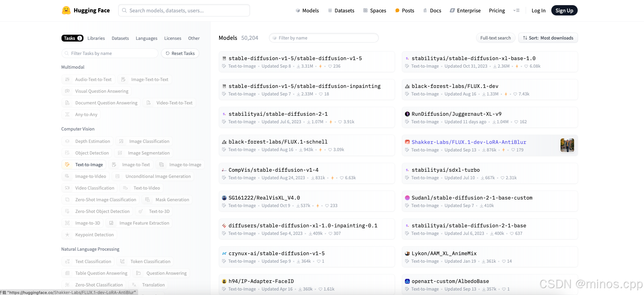Click the Reset Tasks button
This screenshot has height=295, width=644.
pos(180,53)
